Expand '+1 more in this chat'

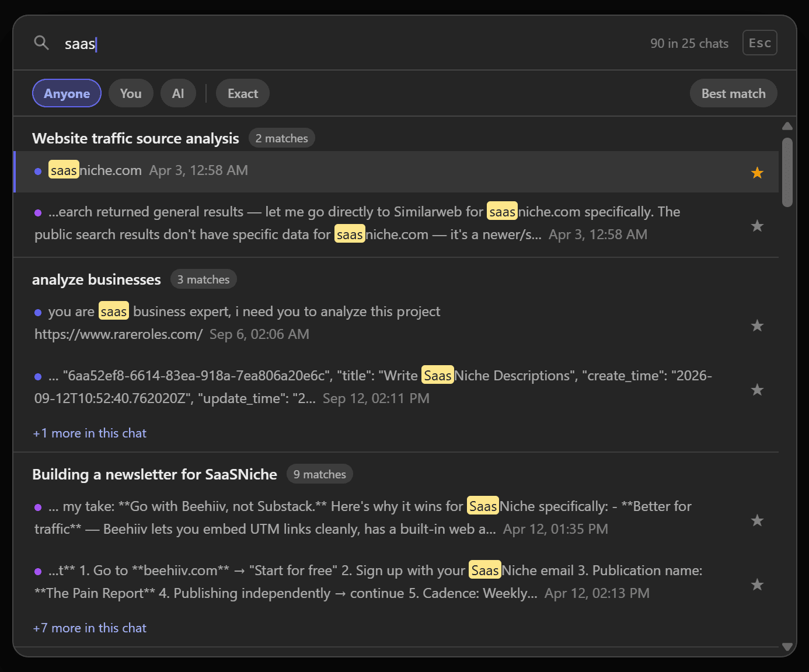click(x=89, y=433)
